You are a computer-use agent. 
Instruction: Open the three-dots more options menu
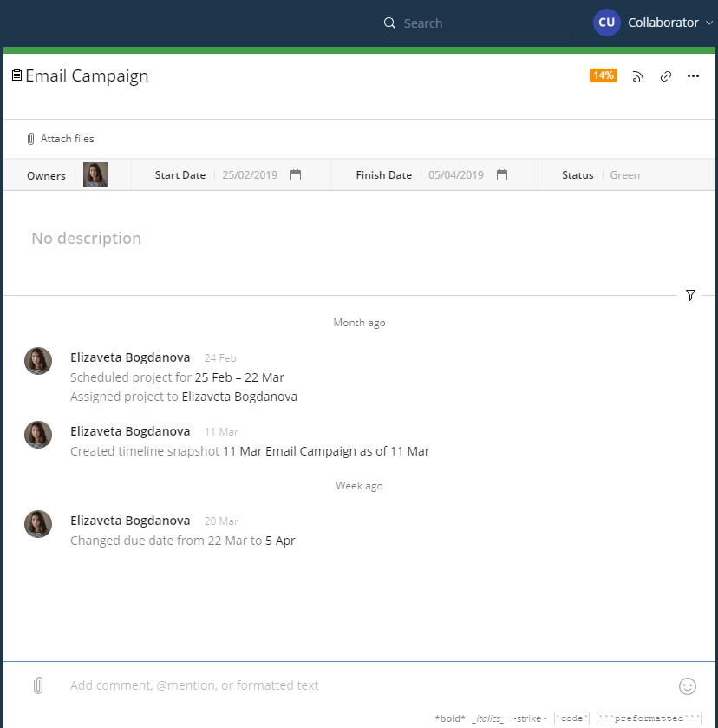click(x=693, y=76)
